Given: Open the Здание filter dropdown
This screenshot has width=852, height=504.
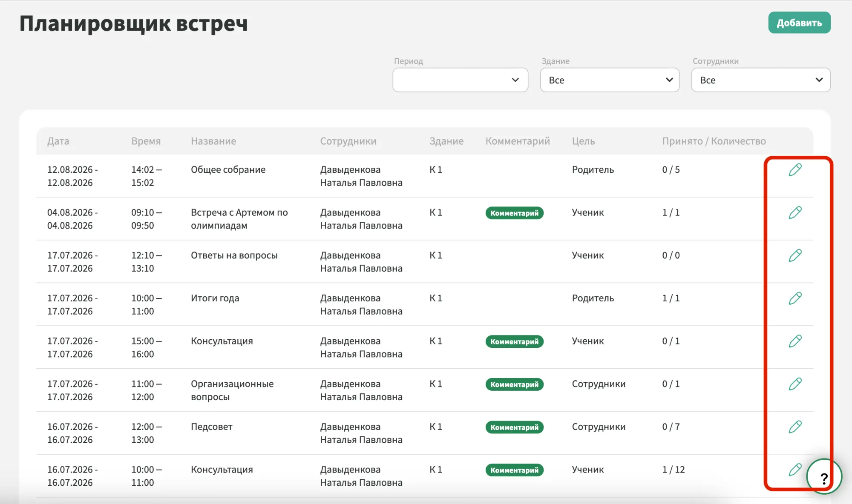Looking at the screenshot, I should pyautogui.click(x=610, y=80).
